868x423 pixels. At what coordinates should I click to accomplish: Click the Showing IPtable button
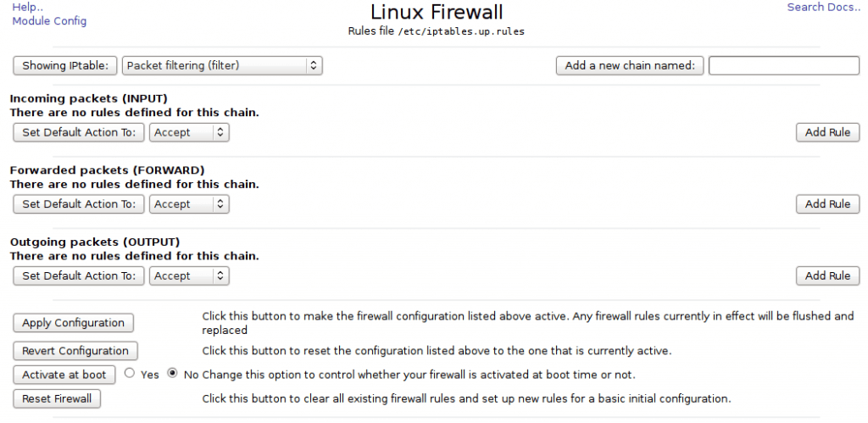tap(65, 65)
